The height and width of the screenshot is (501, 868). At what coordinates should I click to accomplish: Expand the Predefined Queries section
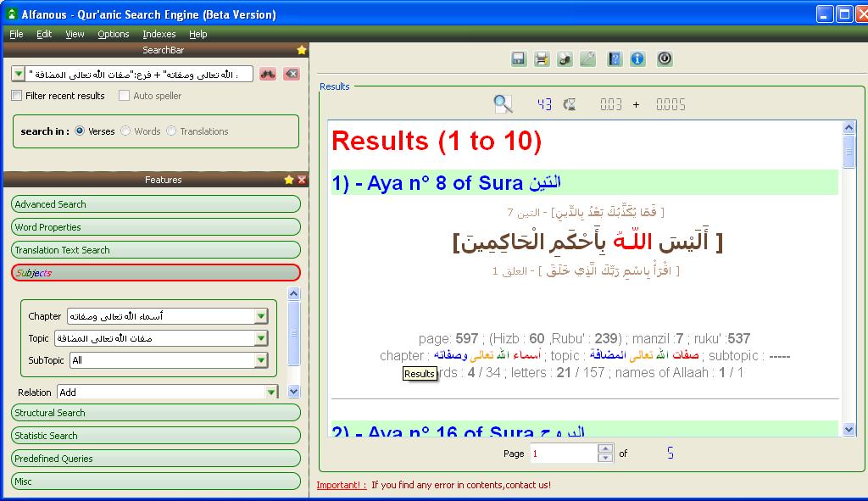(156, 459)
